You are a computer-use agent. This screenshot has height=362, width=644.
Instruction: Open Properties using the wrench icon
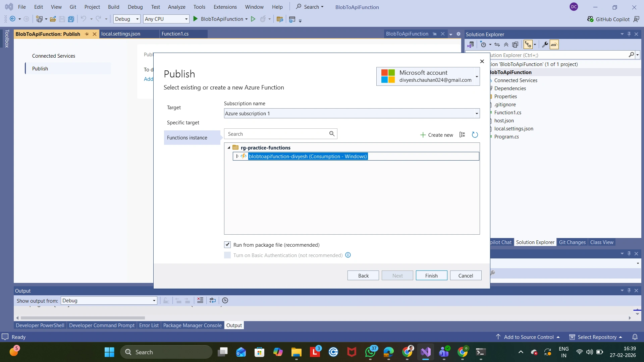545,45
